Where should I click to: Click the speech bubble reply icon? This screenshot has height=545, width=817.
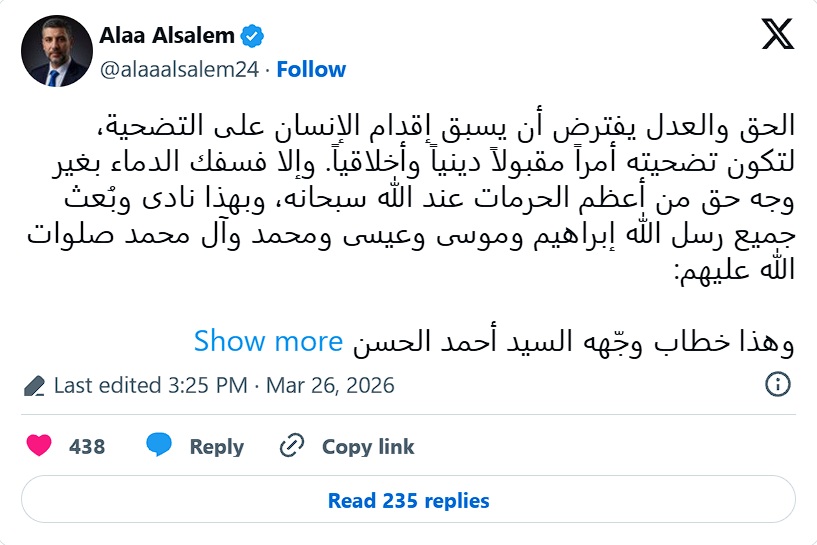(x=160, y=446)
